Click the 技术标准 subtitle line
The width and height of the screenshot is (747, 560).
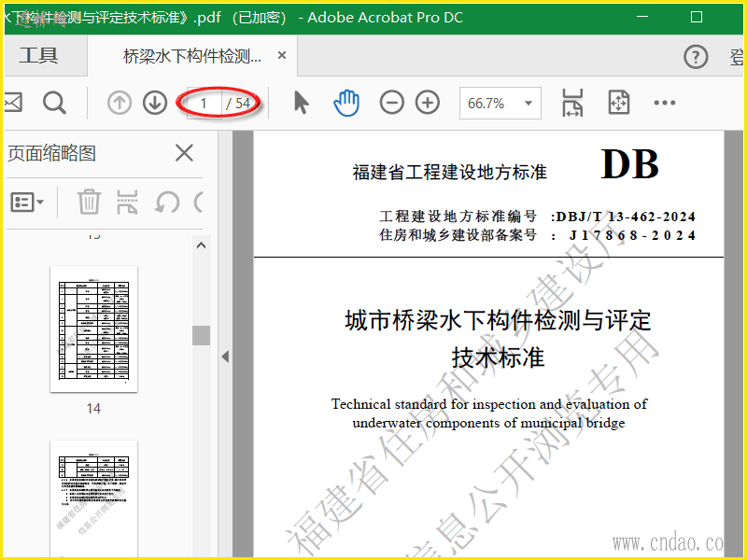click(498, 357)
